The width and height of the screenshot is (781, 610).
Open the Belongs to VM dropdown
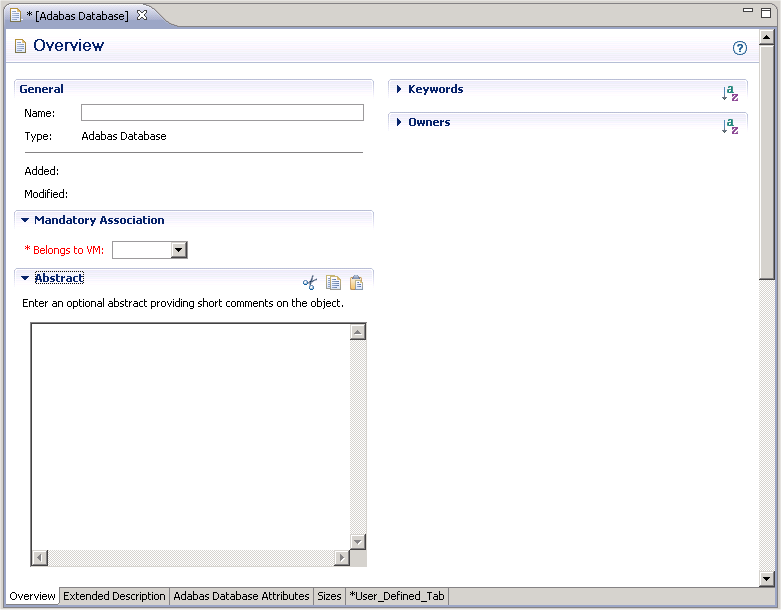pos(179,250)
